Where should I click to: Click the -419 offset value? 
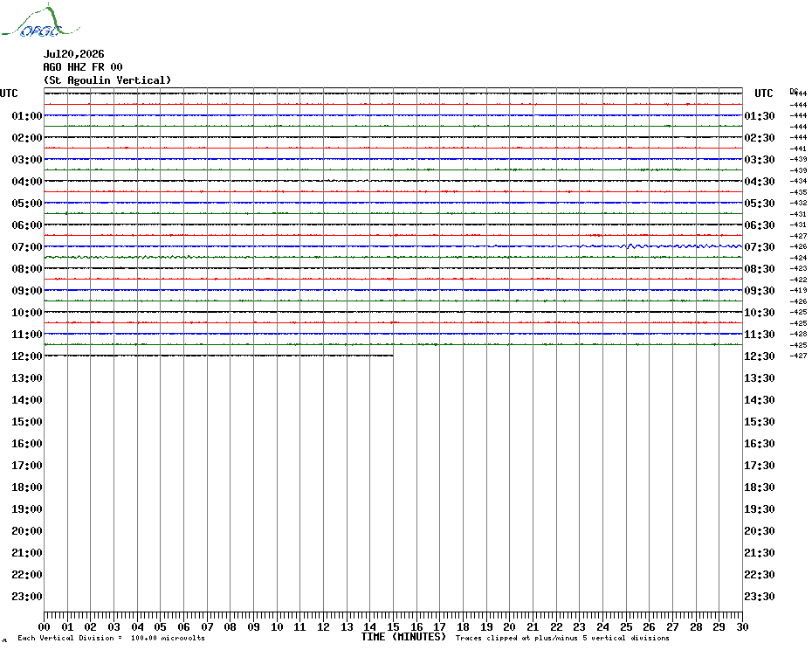pyautogui.click(x=799, y=291)
